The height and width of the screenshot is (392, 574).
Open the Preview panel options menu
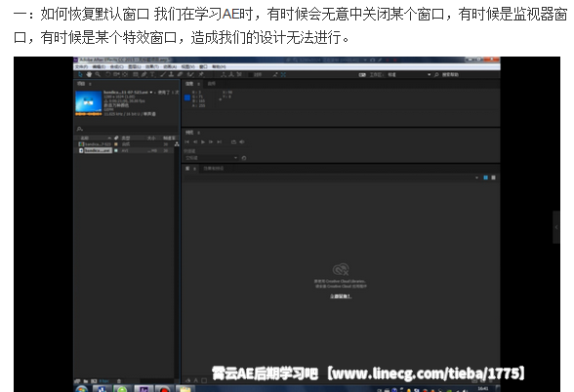tap(199, 133)
